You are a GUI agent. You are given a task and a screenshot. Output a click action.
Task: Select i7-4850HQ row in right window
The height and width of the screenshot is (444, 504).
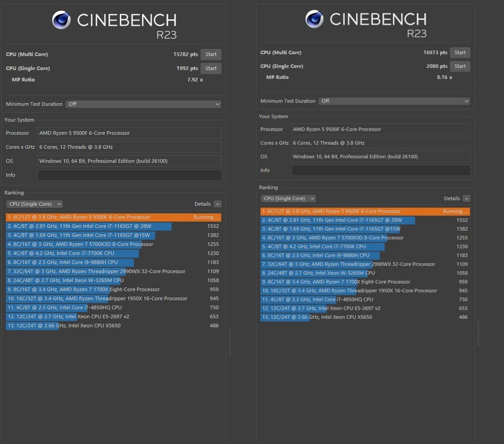(x=365, y=299)
